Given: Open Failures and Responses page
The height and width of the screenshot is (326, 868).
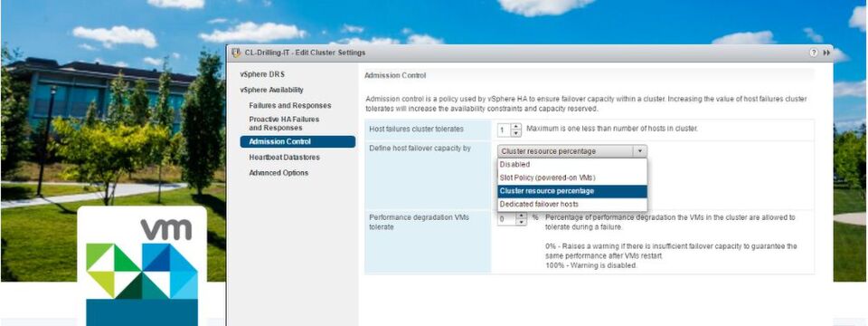Looking at the screenshot, I should (x=290, y=105).
